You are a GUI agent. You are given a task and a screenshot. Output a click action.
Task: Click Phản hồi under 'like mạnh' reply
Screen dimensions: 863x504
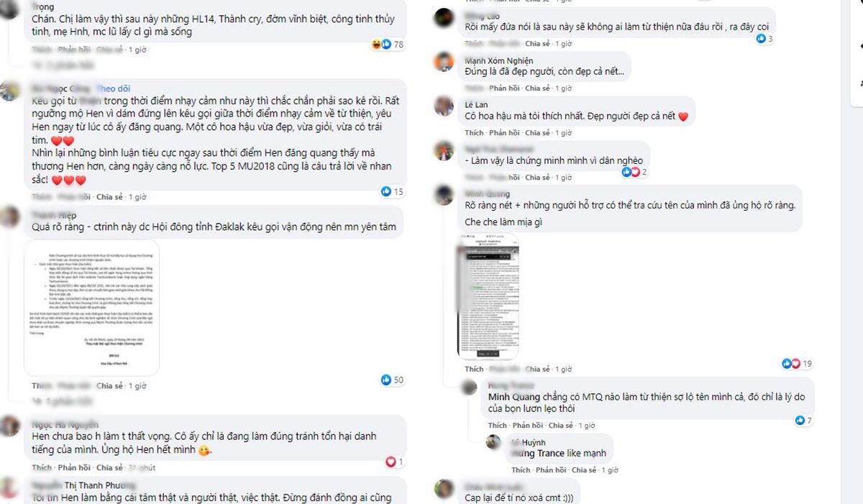[552, 470]
